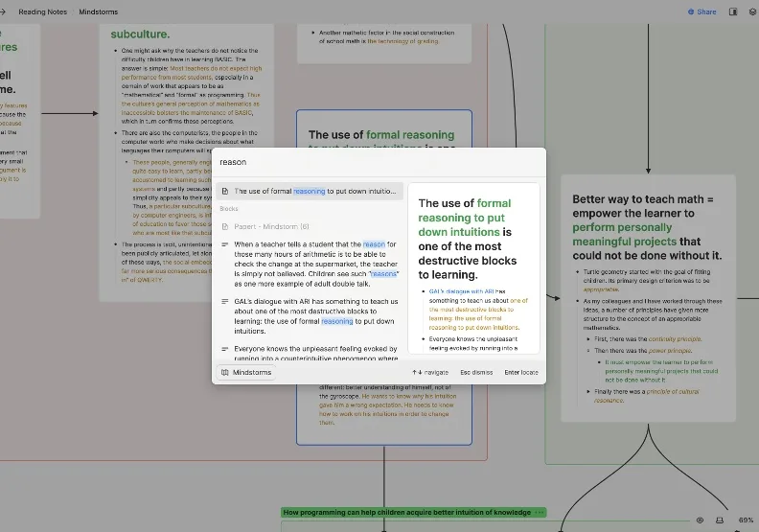Click the forward arrow in the top-left corner
759x532 pixels.
[3, 12]
